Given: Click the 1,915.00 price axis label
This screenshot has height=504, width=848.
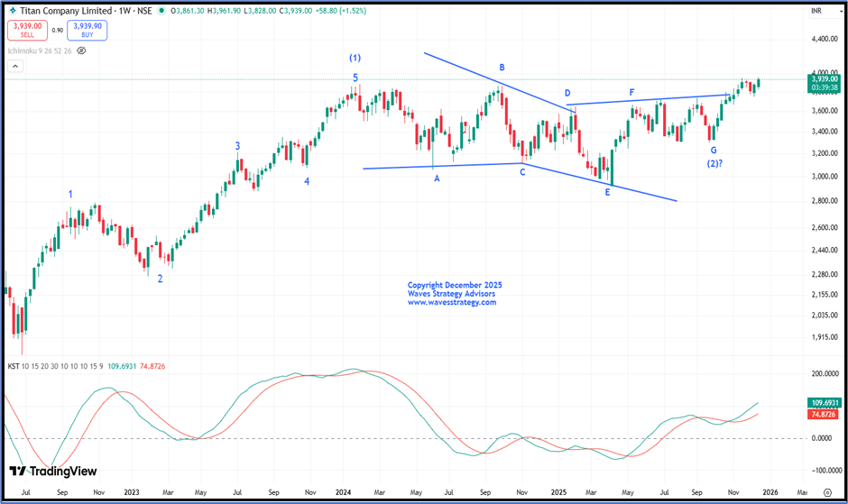Looking at the screenshot, I should pyautogui.click(x=825, y=337).
